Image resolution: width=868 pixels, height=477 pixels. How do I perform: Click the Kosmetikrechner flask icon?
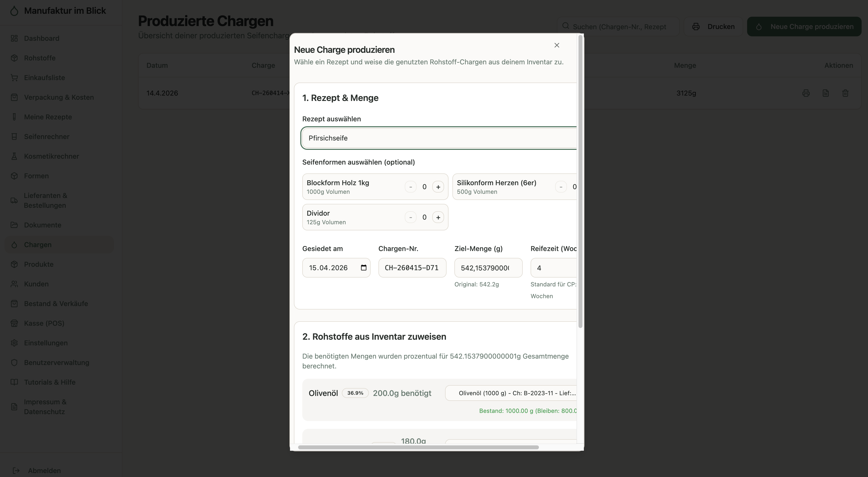[14, 156]
